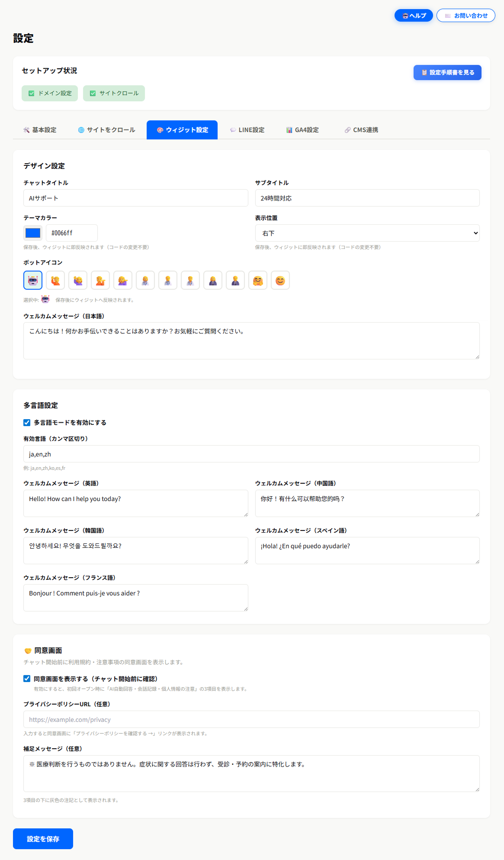Viewport: 504px width, 860px height.
Task: Choose the orange person raising hand icon
Action: 55,280
